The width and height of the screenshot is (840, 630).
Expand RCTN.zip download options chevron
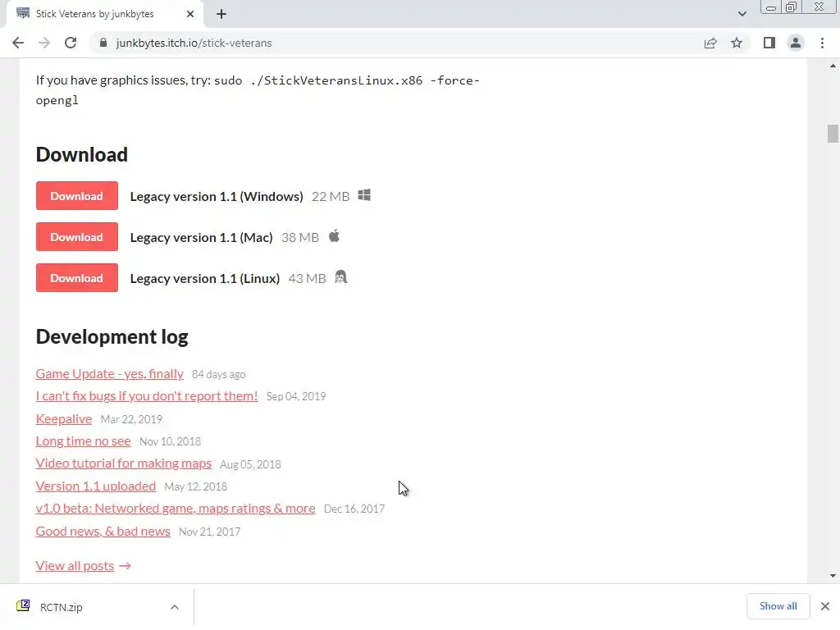174,607
